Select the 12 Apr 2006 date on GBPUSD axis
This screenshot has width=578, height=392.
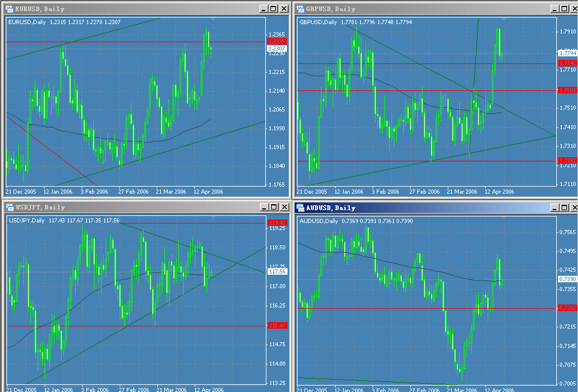tap(499, 192)
